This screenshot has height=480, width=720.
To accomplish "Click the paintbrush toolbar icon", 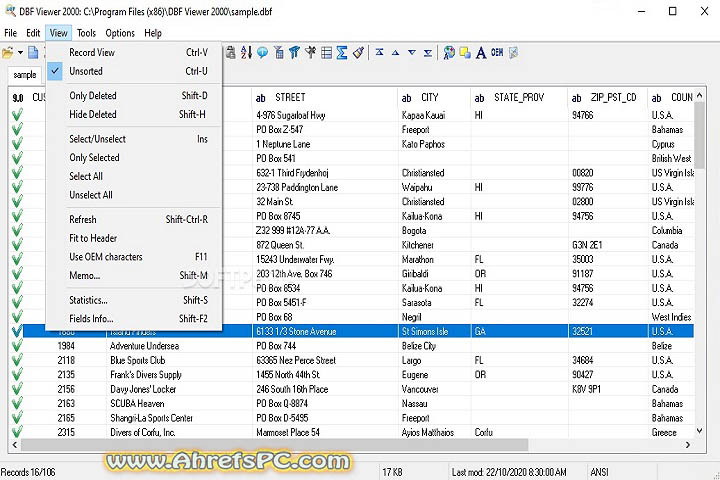I will 358,53.
